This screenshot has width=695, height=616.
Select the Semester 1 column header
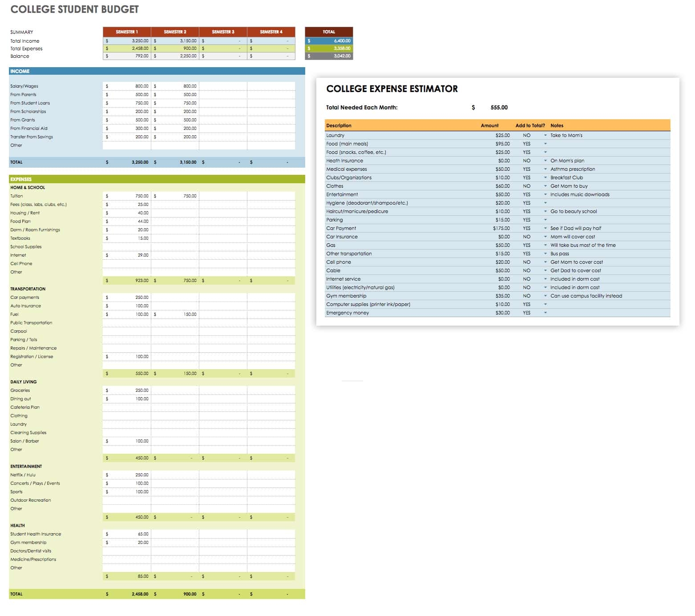coord(127,32)
